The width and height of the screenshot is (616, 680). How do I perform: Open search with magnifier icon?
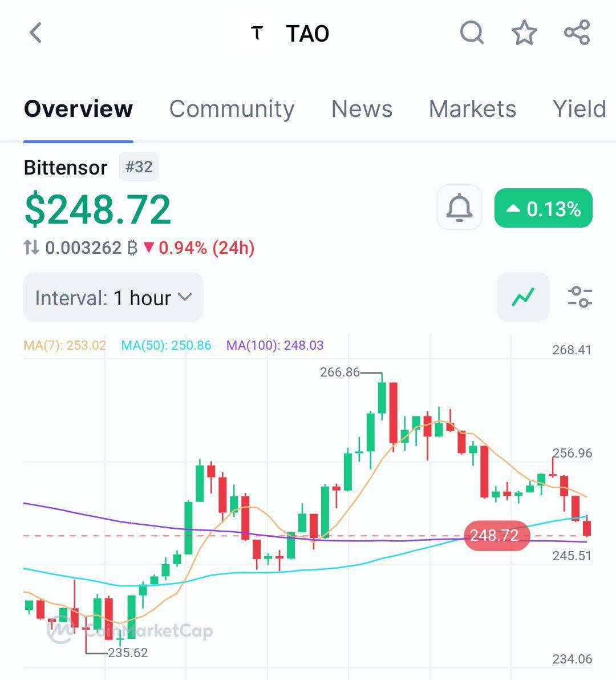472,33
